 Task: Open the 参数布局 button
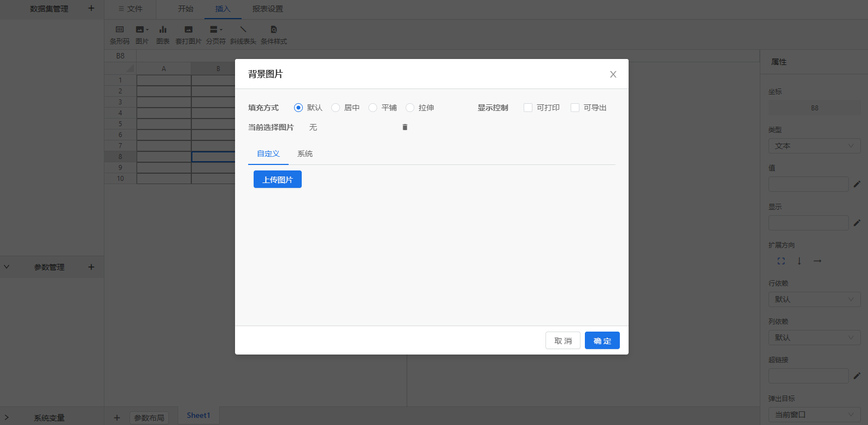149,418
